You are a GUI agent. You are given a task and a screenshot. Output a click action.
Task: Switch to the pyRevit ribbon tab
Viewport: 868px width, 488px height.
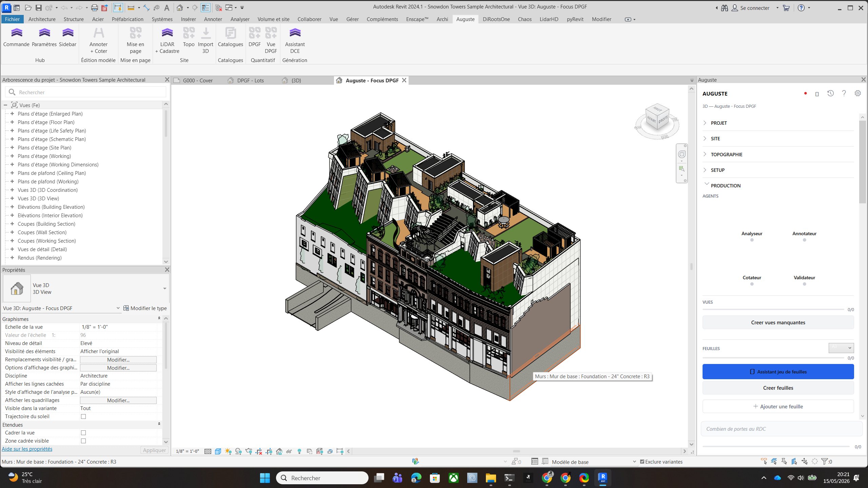[575, 19]
